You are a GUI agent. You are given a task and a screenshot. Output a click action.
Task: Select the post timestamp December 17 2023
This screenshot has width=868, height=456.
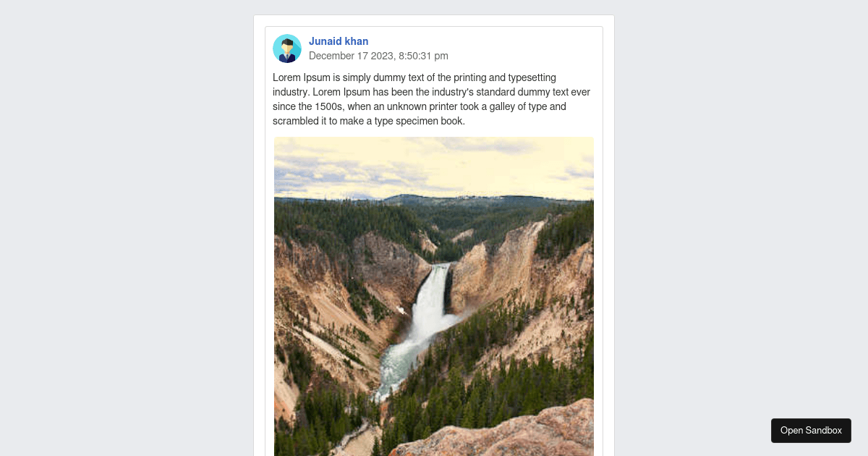pos(378,56)
